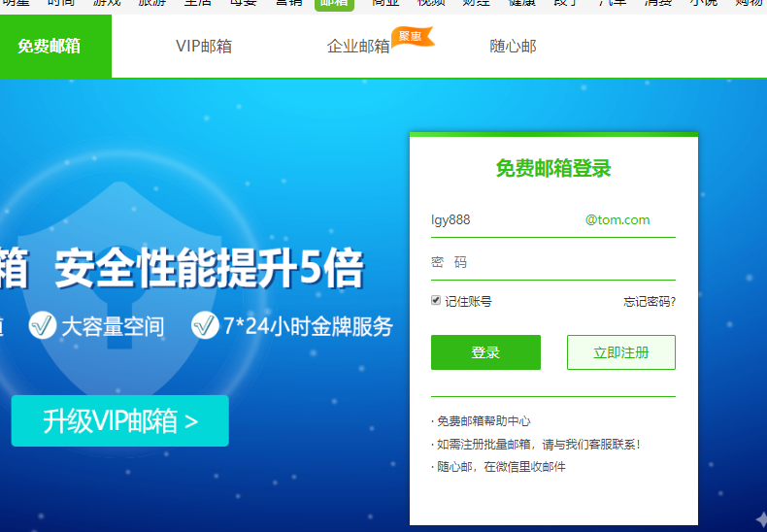Click the green 登录 button
Viewport: 767px width, 532px height.
(485, 352)
